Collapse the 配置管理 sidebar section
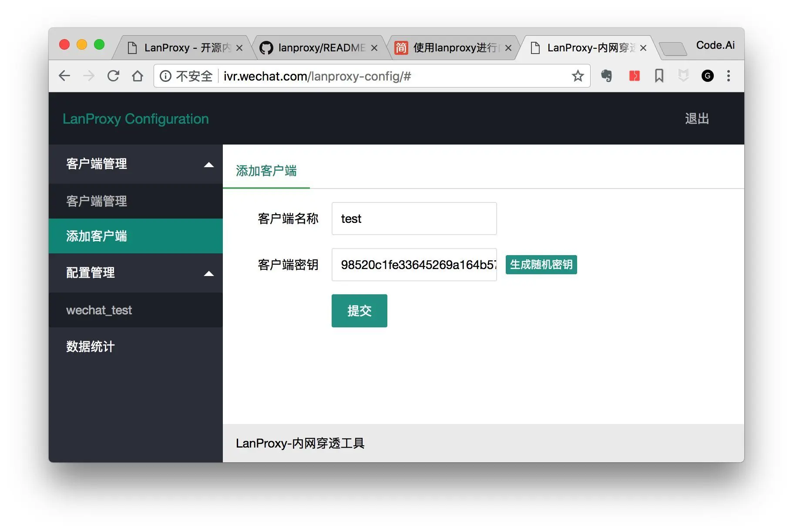The height and width of the screenshot is (532, 793). coord(209,273)
